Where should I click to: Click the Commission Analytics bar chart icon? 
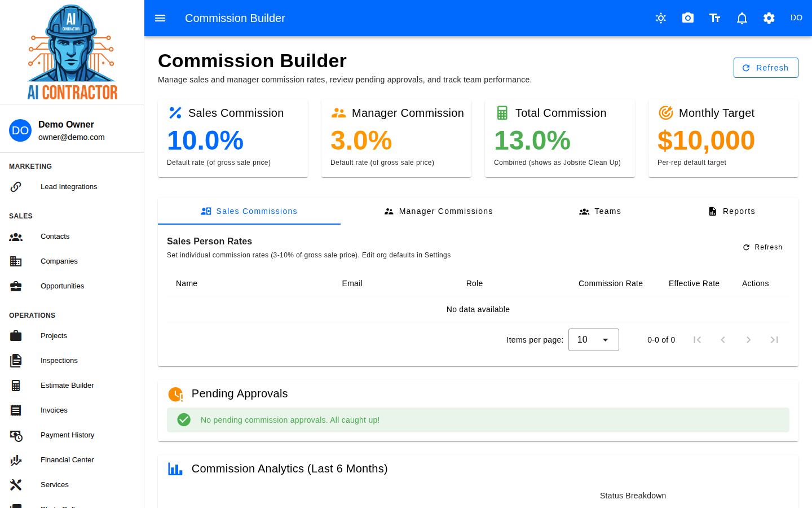coord(175,469)
